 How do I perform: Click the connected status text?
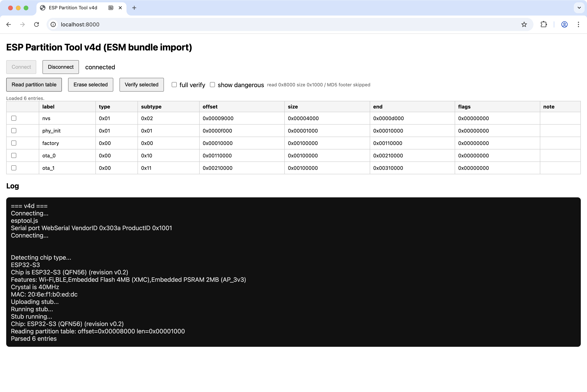[100, 67]
